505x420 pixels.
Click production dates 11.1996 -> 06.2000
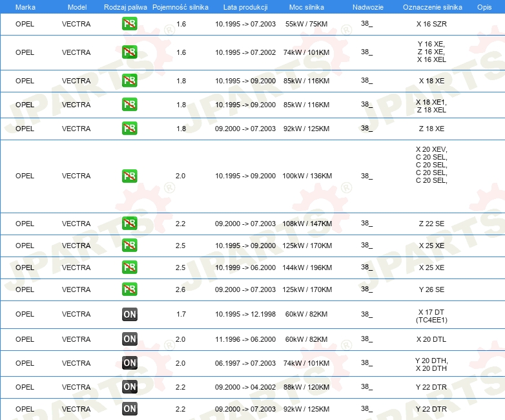pos(245,339)
